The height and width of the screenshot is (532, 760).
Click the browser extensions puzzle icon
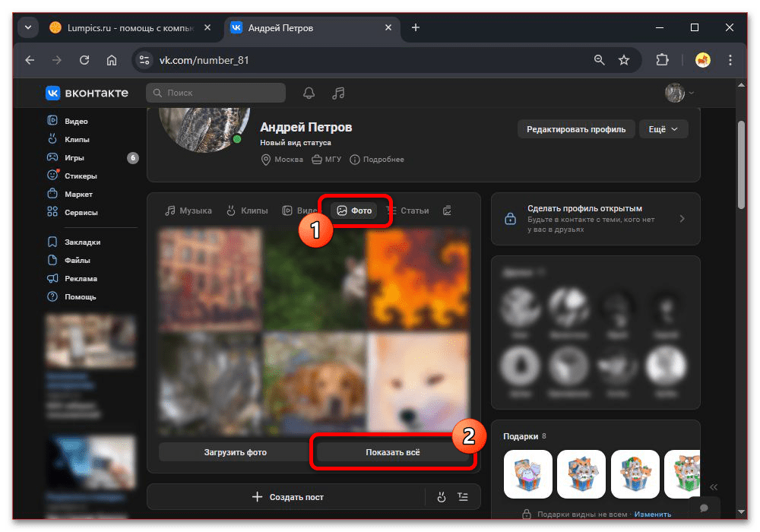(662, 60)
